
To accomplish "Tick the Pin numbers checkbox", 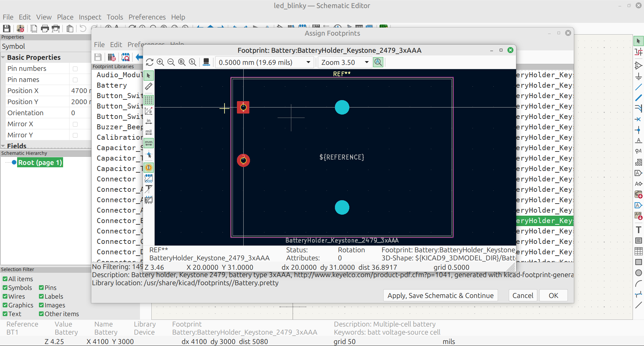I will point(75,69).
